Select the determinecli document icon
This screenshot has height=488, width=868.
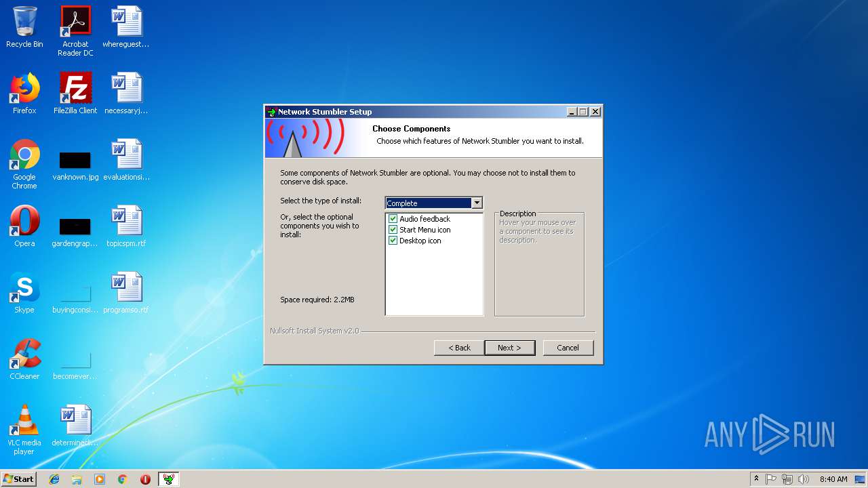pos(75,426)
